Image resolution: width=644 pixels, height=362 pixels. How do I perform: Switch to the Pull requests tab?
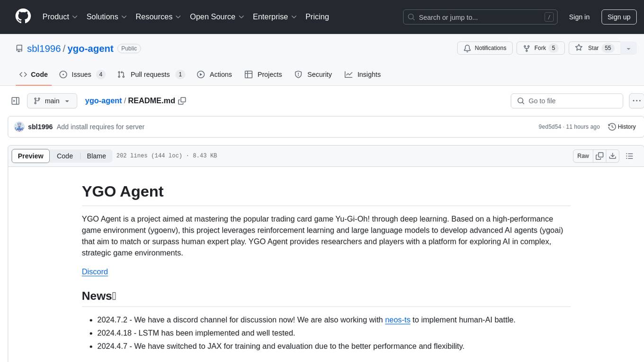pyautogui.click(x=151, y=74)
